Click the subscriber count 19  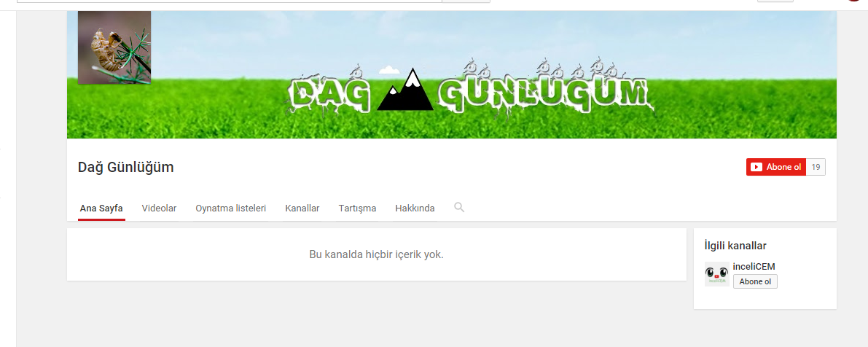click(816, 167)
